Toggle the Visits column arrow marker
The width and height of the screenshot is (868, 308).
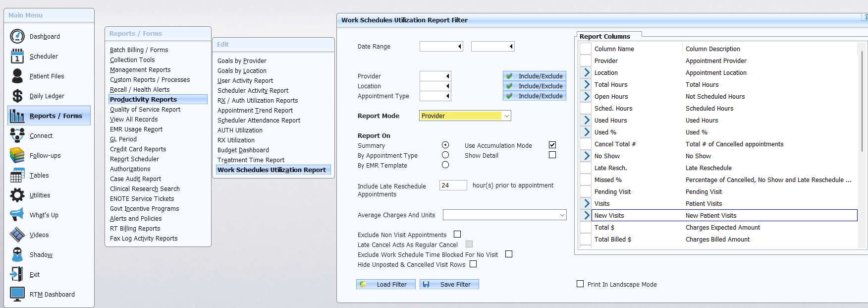586,203
